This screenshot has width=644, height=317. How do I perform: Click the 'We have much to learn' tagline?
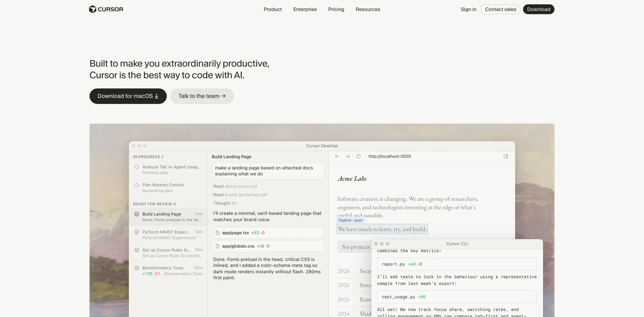click(x=382, y=229)
